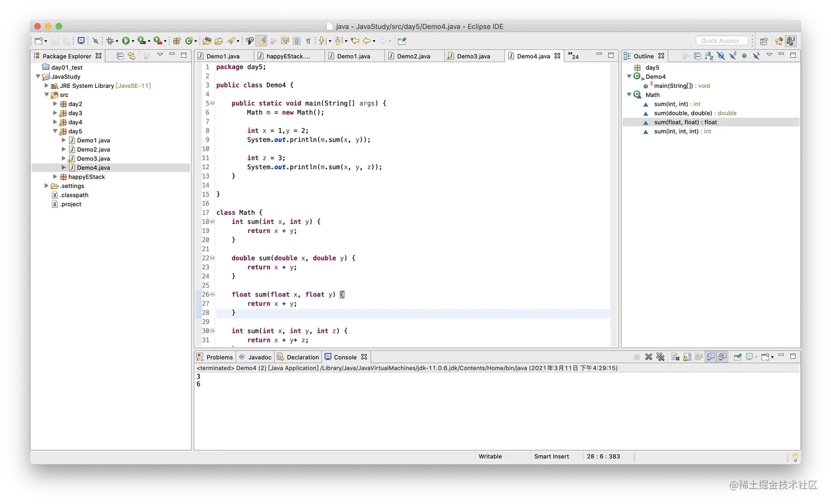Click the External Tools run icon
The width and height of the screenshot is (831, 504).
coord(157,41)
